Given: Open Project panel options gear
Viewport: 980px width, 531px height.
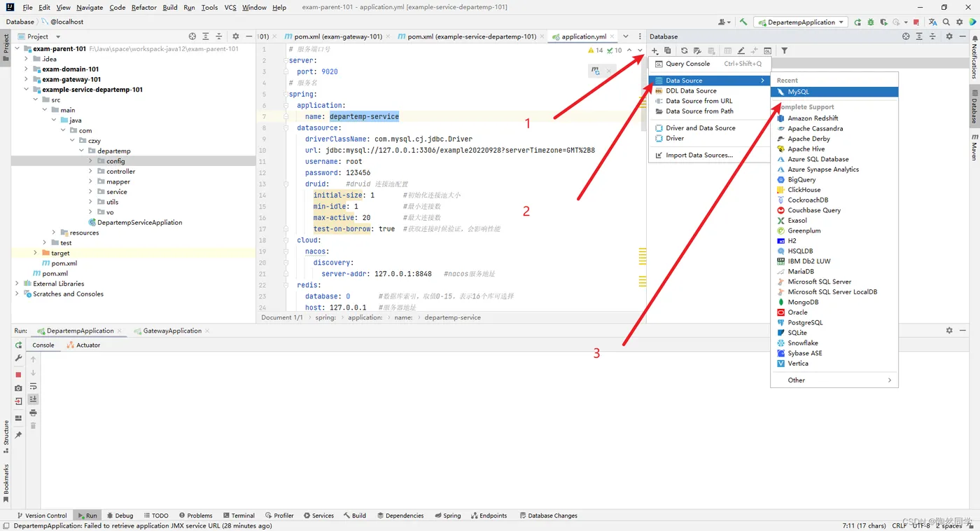Looking at the screenshot, I should [235, 36].
